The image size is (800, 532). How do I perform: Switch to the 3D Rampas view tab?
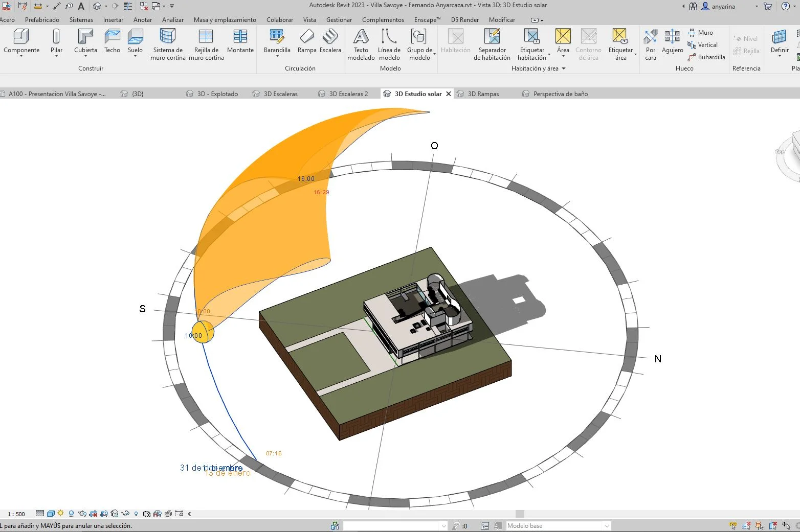(x=483, y=94)
